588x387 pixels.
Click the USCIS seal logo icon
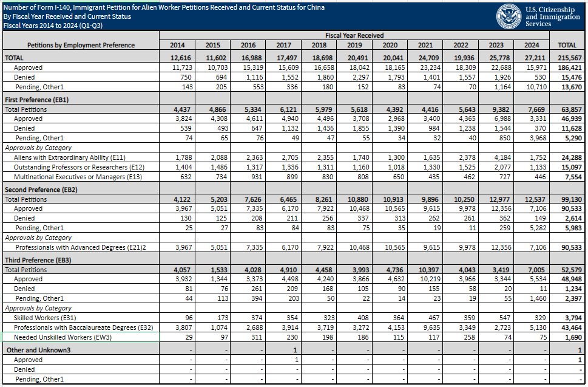509,16
